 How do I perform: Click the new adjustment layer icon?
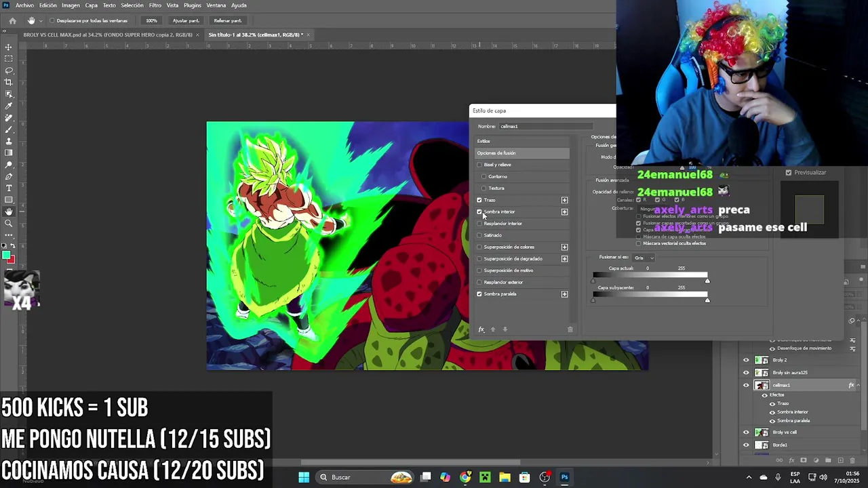(815, 460)
